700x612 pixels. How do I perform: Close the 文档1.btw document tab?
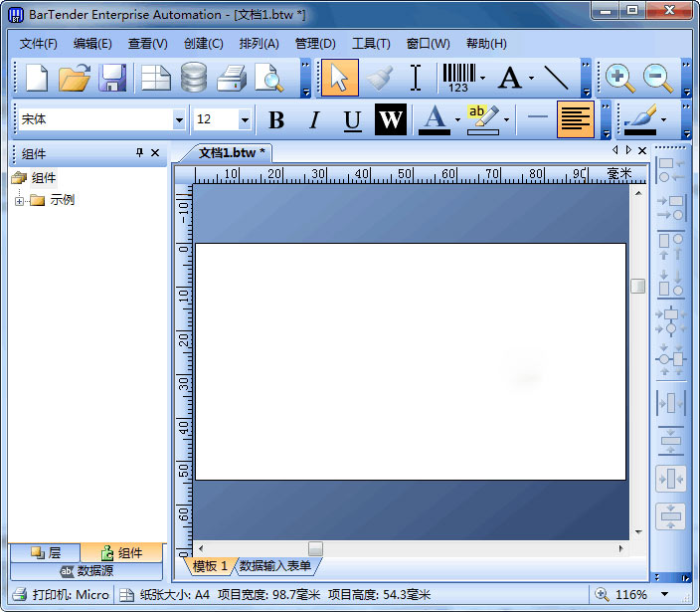642,150
